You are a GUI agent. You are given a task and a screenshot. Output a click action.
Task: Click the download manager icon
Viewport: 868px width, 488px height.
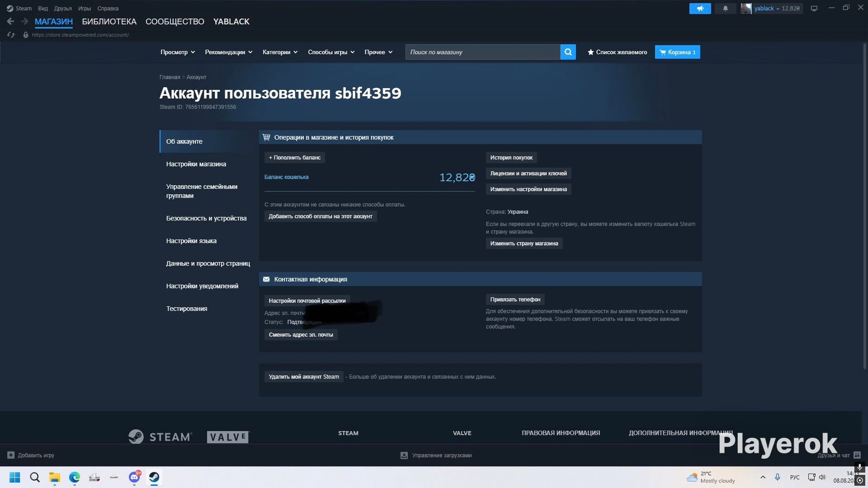pos(404,455)
